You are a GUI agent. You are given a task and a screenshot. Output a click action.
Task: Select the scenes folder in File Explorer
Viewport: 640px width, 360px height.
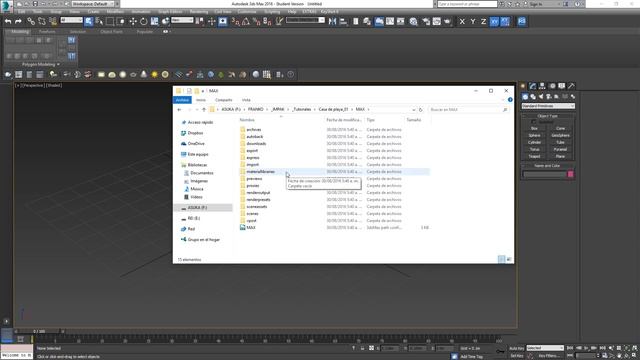point(253,213)
